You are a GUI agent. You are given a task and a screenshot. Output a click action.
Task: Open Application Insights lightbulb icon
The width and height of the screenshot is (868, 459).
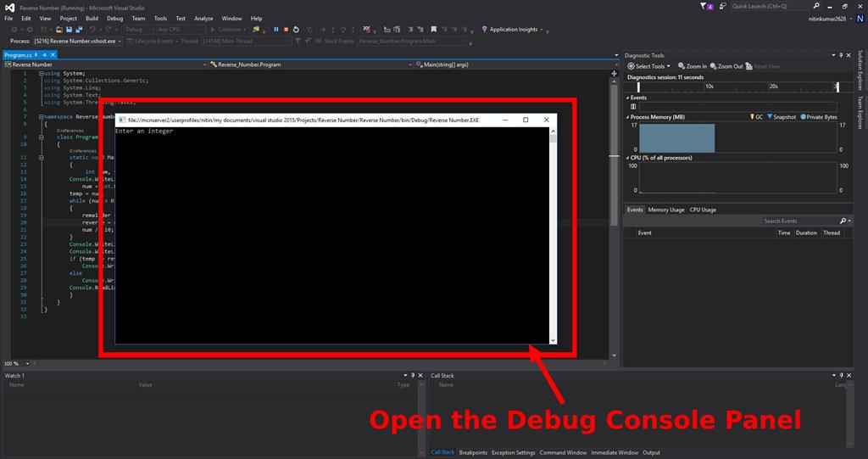click(484, 30)
